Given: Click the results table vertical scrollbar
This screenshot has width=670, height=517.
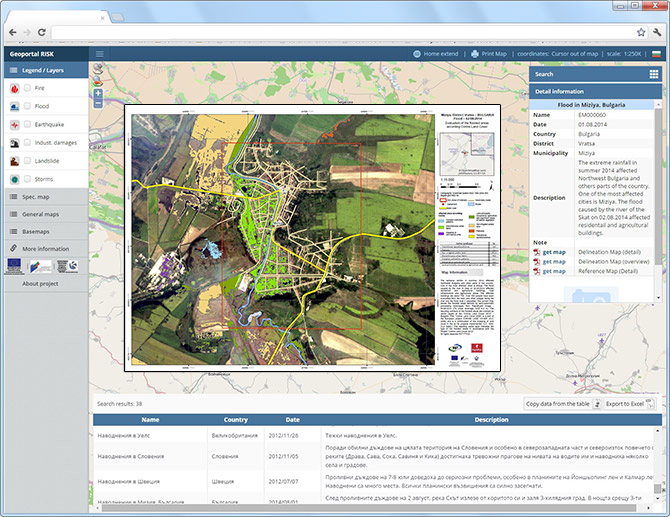Looking at the screenshot, I should click(x=658, y=489).
